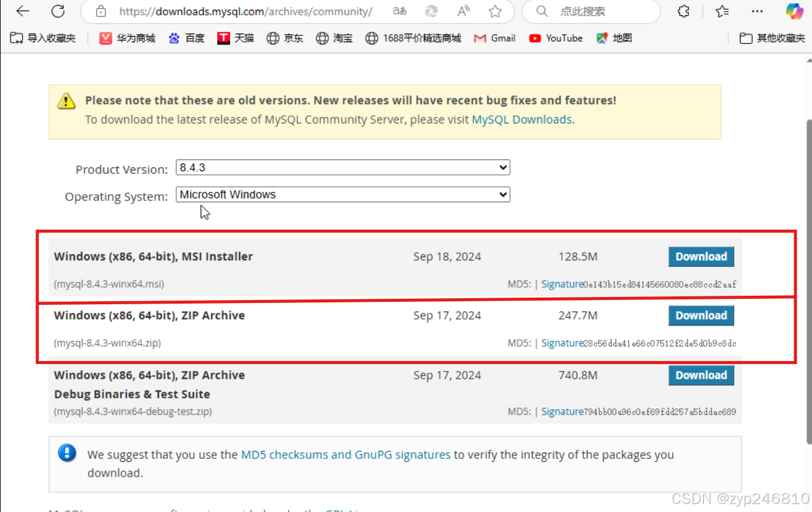Image resolution: width=812 pixels, height=512 pixels.
Task: Open the Gmail bookmark
Action: point(495,38)
